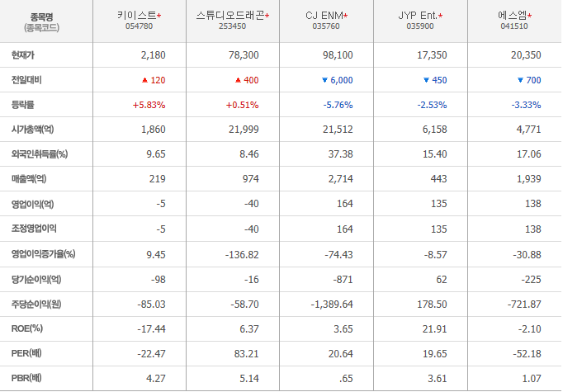Click PER value -52.18

[528, 353]
